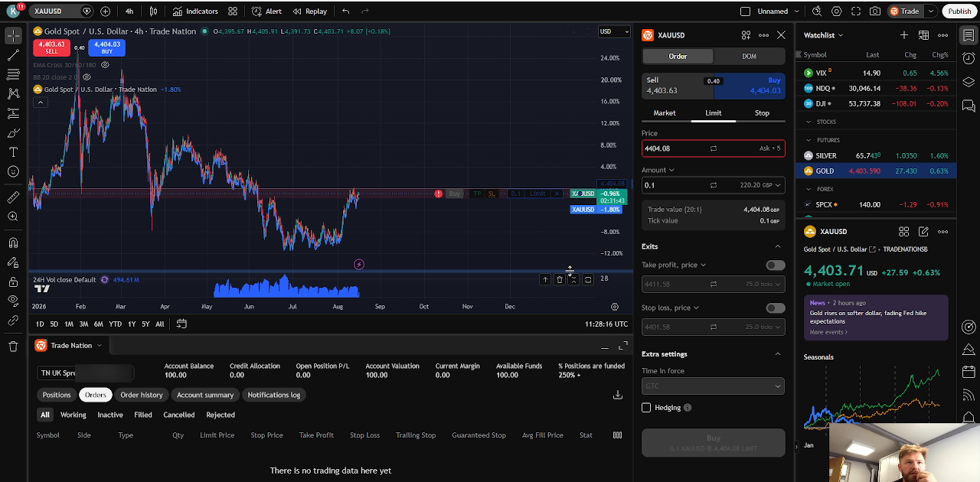Select the trend line drawing tool
980x482 pixels.
tap(13, 55)
